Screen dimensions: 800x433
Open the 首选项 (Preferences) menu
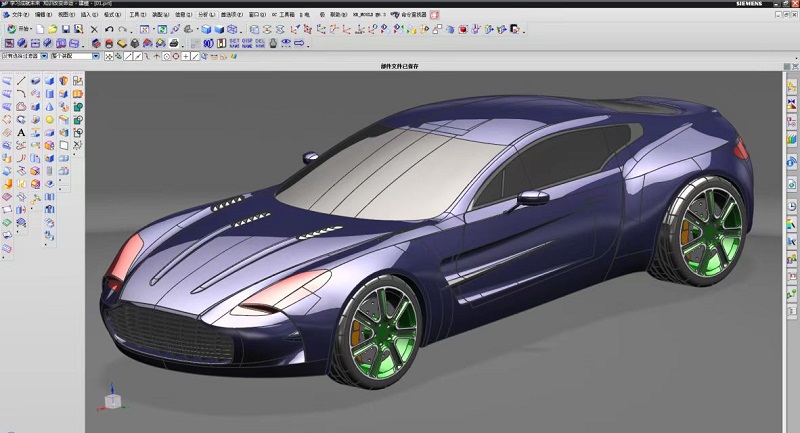click(232, 15)
